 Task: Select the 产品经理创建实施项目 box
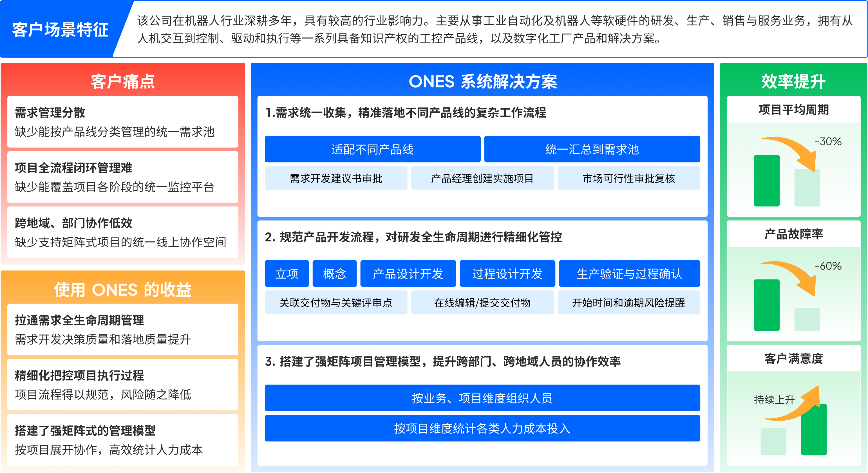tap(482, 178)
